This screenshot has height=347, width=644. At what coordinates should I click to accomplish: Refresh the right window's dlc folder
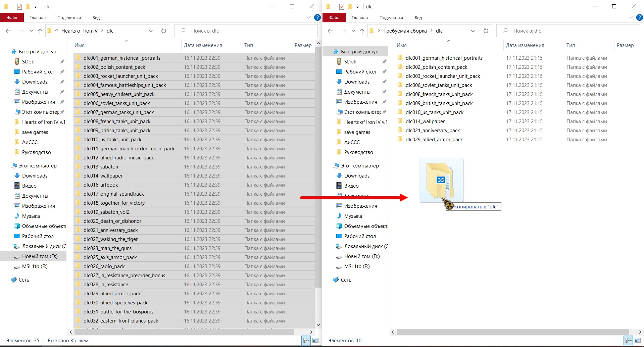(486, 31)
